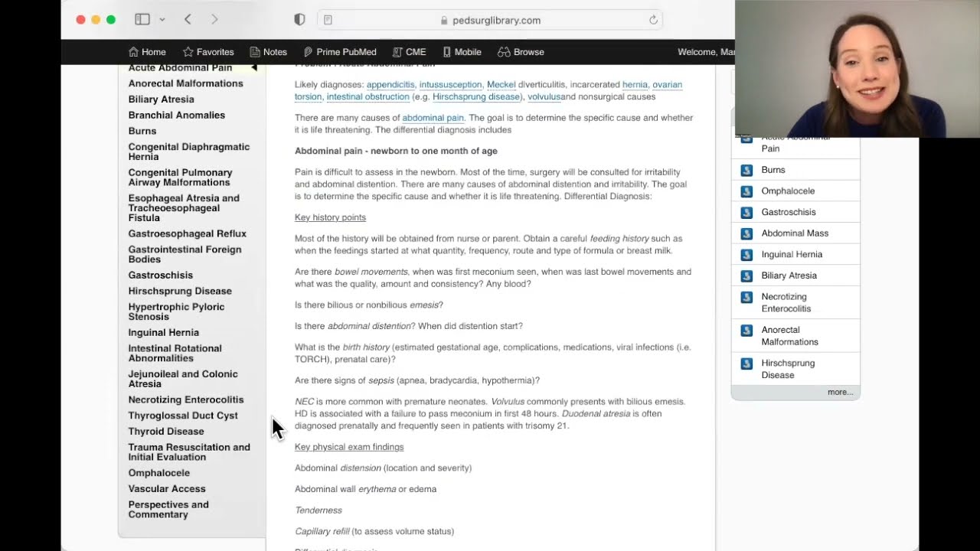Image resolution: width=980 pixels, height=551 pixels.
Task: Select Anorectal Malformations in left sidebar
Action: pos(186,83)
